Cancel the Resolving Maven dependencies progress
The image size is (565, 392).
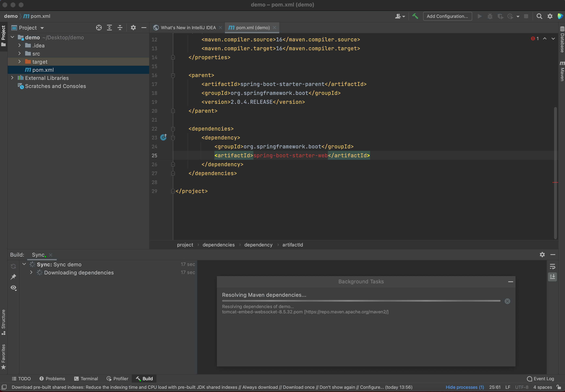click(x=507, y=301)
